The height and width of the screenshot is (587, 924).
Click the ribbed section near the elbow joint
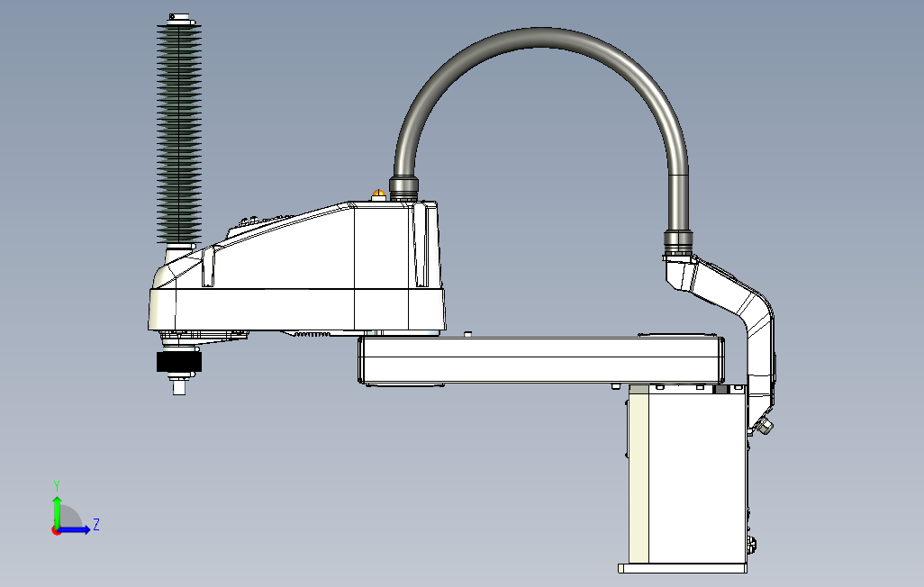tap(311, 335)
